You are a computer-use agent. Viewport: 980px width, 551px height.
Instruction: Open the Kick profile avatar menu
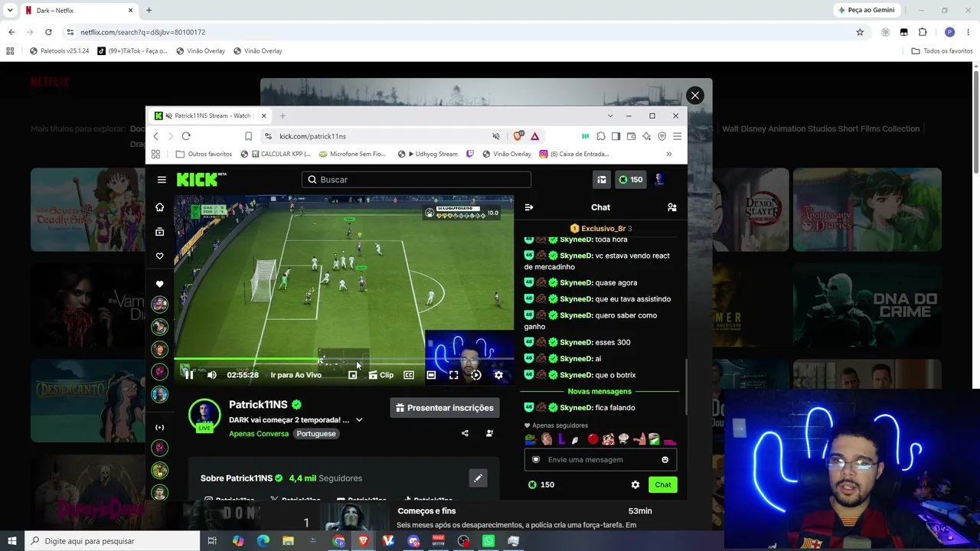pos(659,180)
